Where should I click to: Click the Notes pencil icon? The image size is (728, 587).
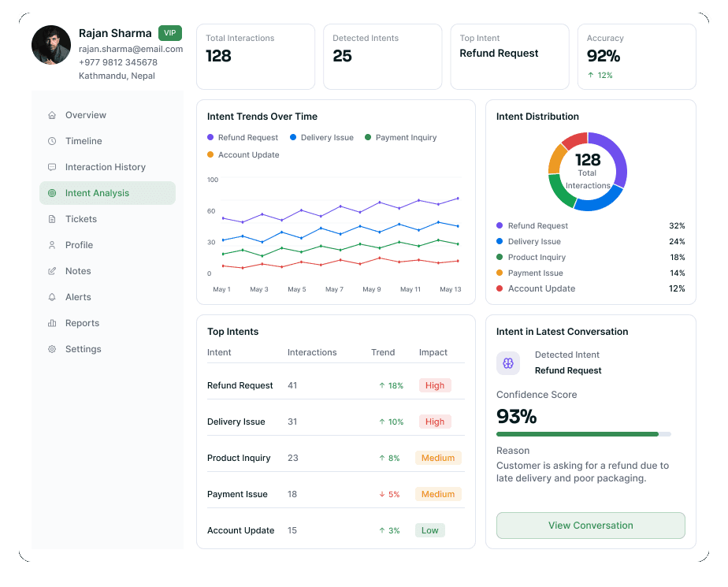[52, 271]
